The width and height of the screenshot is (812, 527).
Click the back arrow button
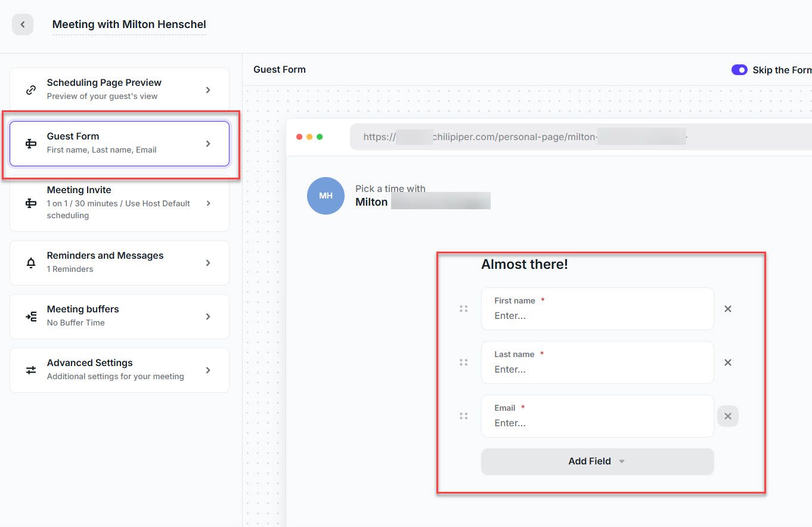tap(23, 24)
